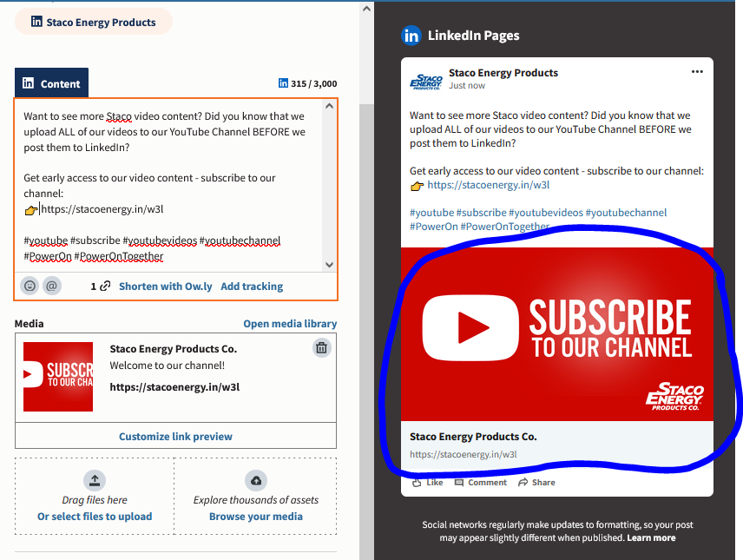Screen dimensions: 743x560
Task: Click the emoji picker smiley icon
Action: click(x=30, y=286)
